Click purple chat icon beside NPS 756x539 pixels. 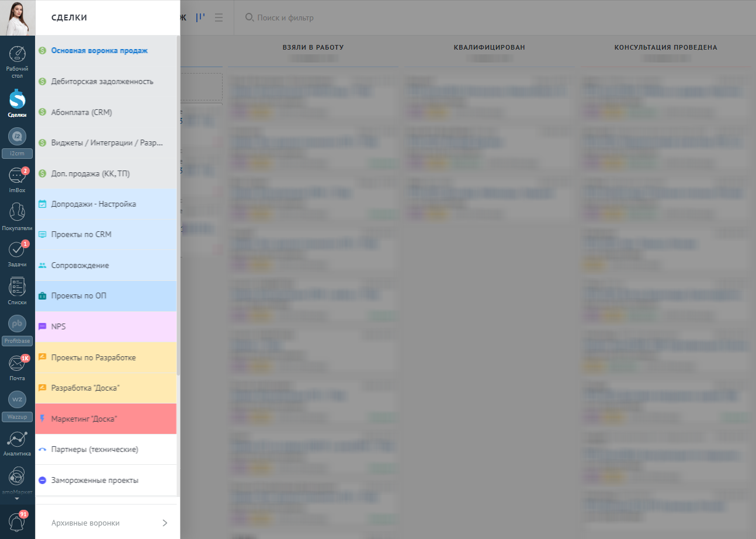point(42,326)
